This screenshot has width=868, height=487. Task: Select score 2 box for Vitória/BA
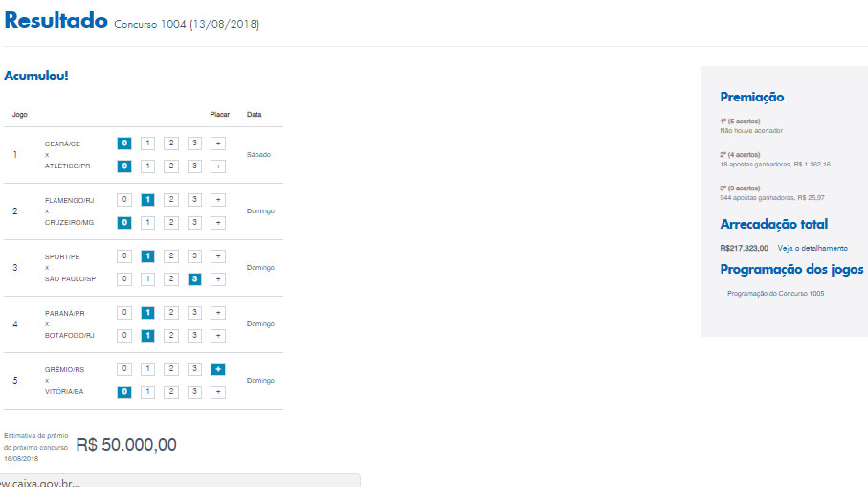point(171,392)
